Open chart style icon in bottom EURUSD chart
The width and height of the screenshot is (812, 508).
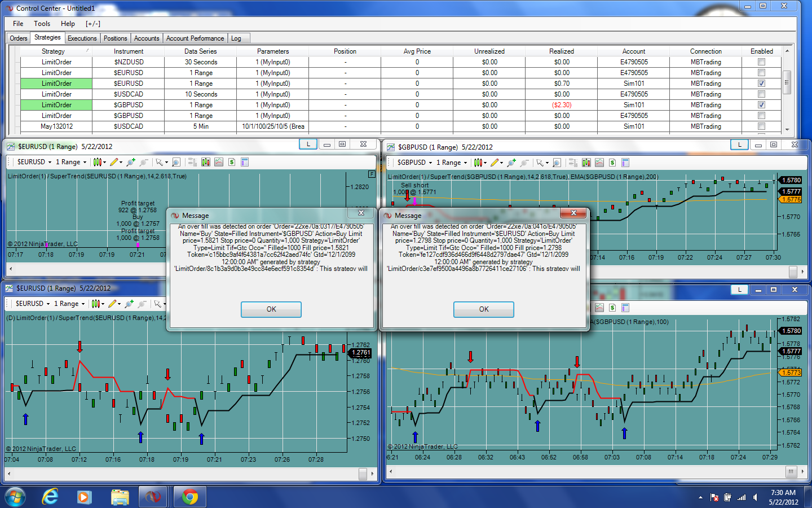pyautogui.click(x=95, y=304)
